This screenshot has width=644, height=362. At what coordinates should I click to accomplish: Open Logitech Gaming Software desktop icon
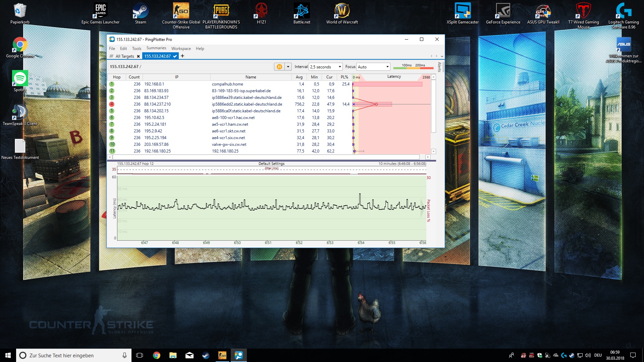click(624, 16)
